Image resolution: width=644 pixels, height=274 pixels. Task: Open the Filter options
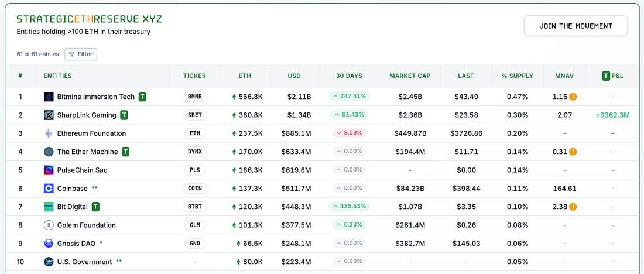click(x=81, y=54)
